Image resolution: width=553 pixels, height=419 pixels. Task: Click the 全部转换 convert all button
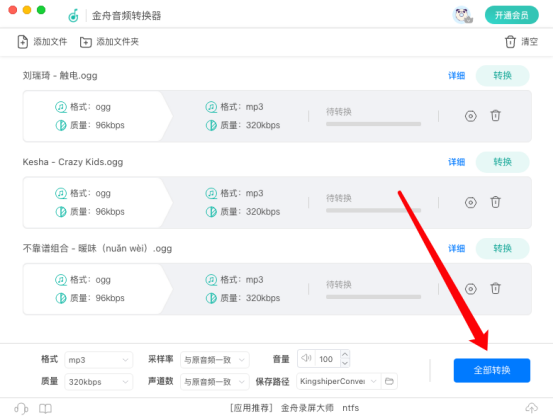point(492,370)
